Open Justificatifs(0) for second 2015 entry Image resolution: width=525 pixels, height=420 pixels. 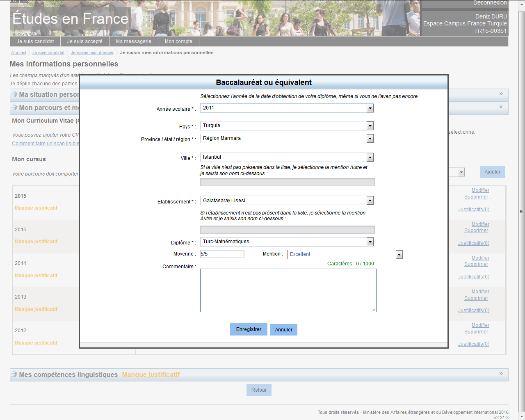(474, 243)
